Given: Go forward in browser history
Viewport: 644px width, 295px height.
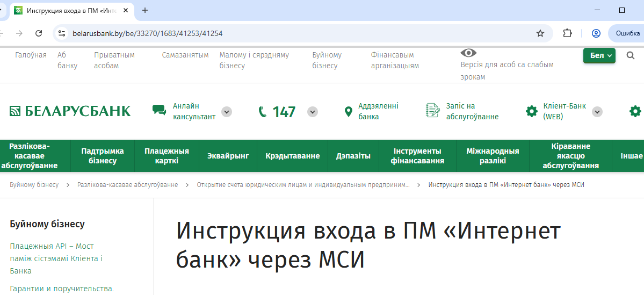Looking at the screenshot, I should click(x=19, y=33).
